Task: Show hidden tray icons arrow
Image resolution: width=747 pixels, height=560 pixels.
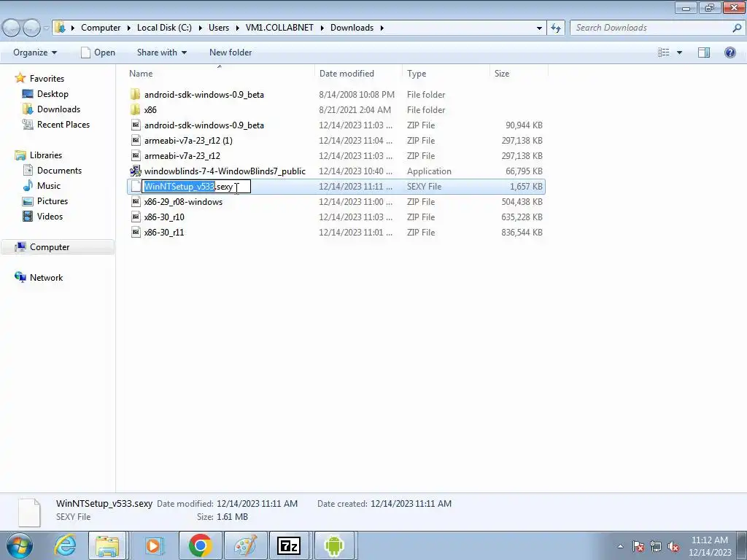Action: [620, 546]
